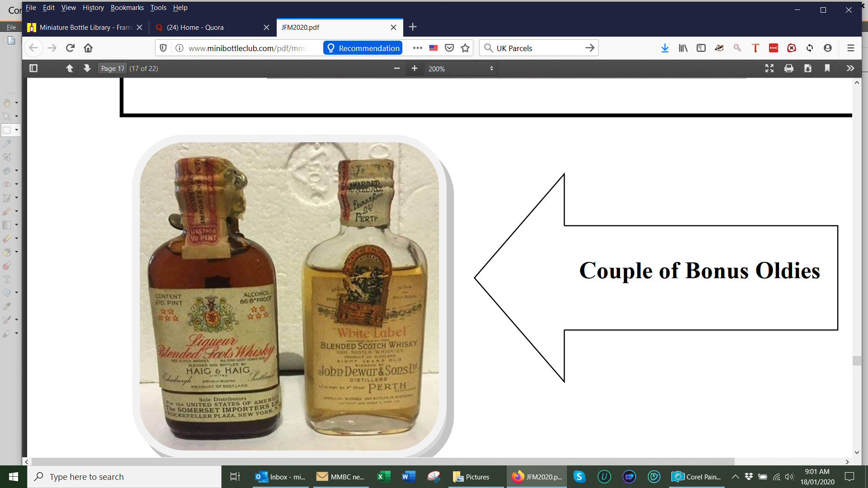Open Firefox hamburger menu
The height and width of the screenshot is (488, 868).
click(x=850, y=48)
